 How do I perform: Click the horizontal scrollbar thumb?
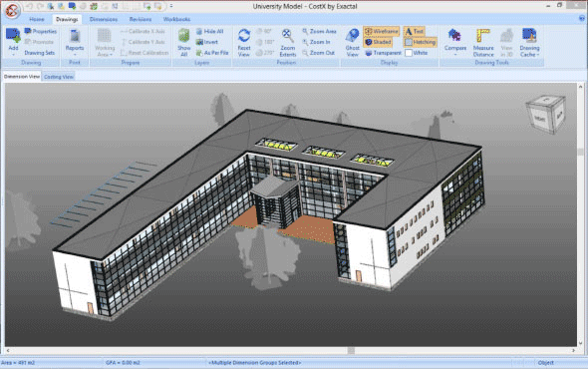(x=351, y=350)
